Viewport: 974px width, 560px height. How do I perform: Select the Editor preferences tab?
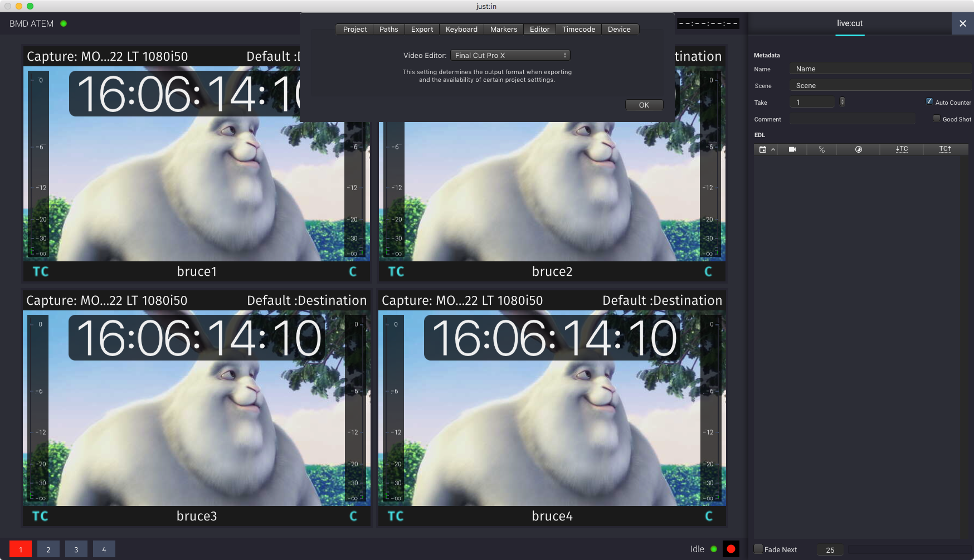click(x=539, y=29)
